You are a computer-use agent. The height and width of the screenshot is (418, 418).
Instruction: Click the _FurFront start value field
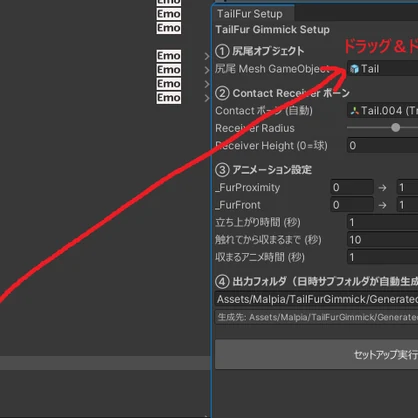coord(352,205)
